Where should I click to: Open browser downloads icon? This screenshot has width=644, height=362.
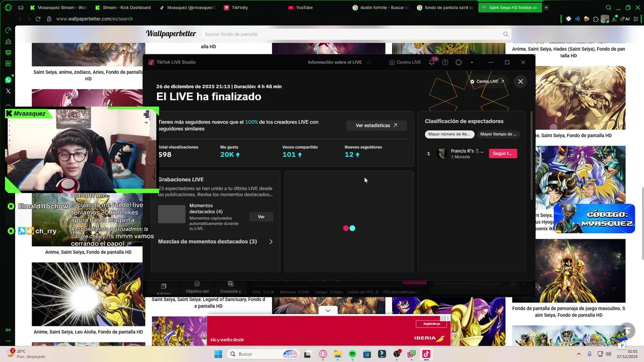(615, 19)
